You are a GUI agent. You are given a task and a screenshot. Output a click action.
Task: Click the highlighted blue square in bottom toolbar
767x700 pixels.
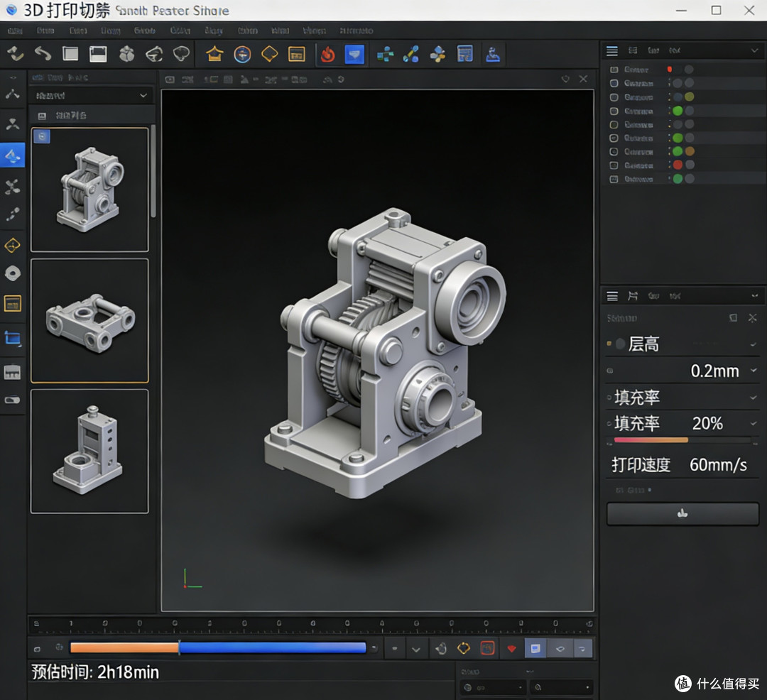point(535,649)
